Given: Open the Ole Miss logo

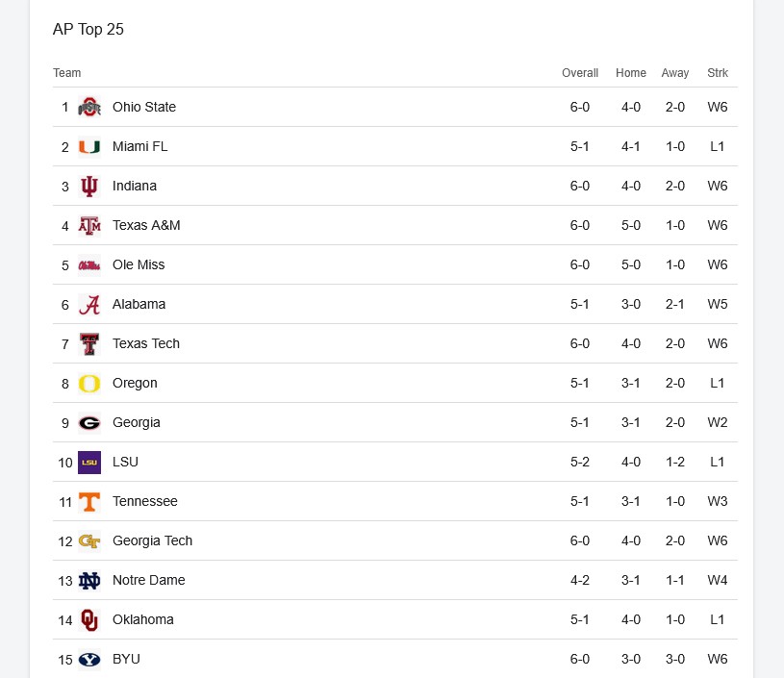Looking at the screenshot, I should tap(89, 265).
